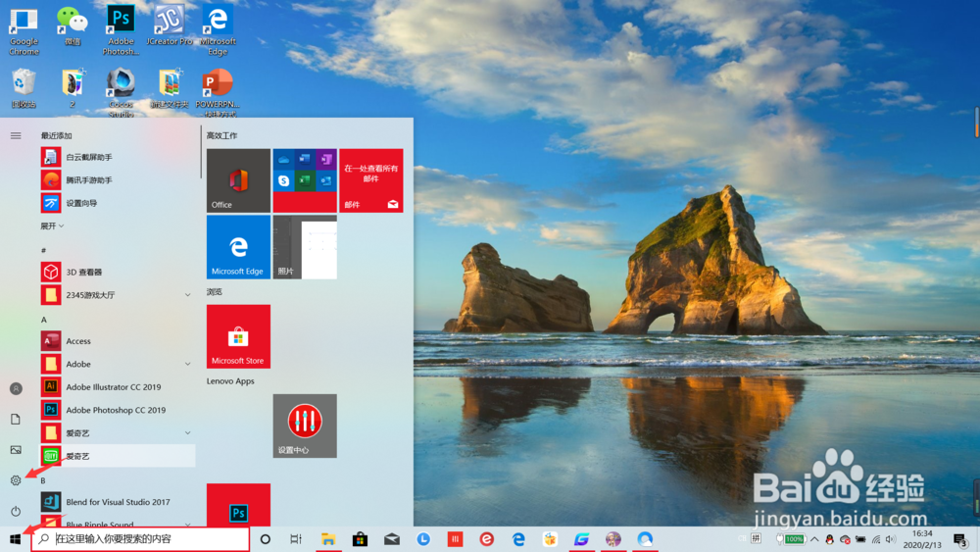Click the app list scrollbar thumb

(201, 153)
